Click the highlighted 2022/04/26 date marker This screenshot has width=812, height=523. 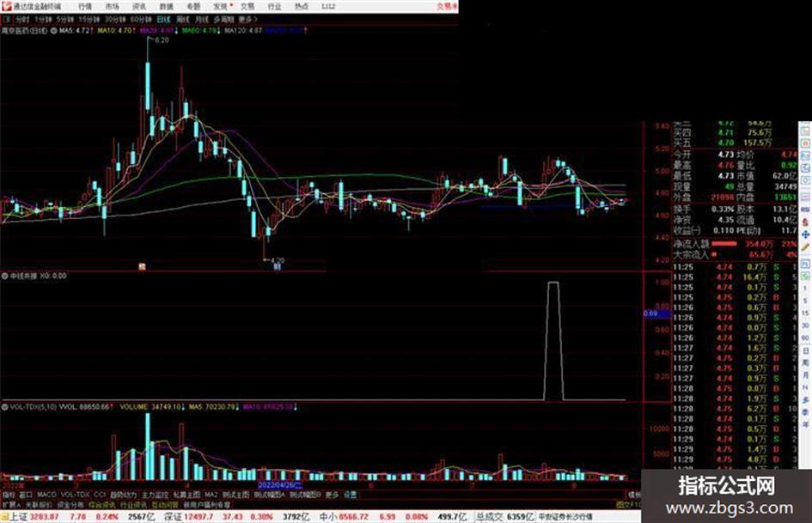[279, 486]
